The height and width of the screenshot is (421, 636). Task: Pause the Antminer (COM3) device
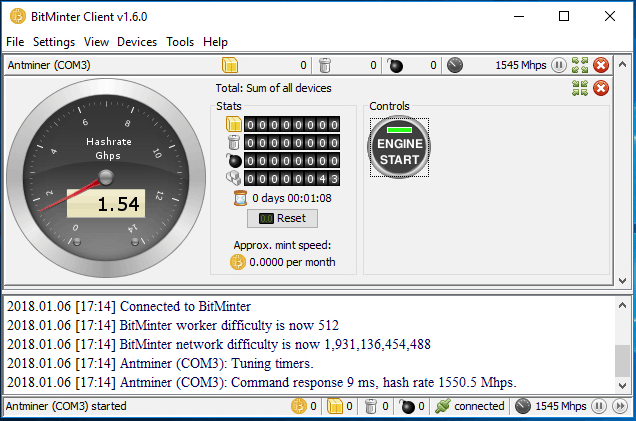click(559, 65)
